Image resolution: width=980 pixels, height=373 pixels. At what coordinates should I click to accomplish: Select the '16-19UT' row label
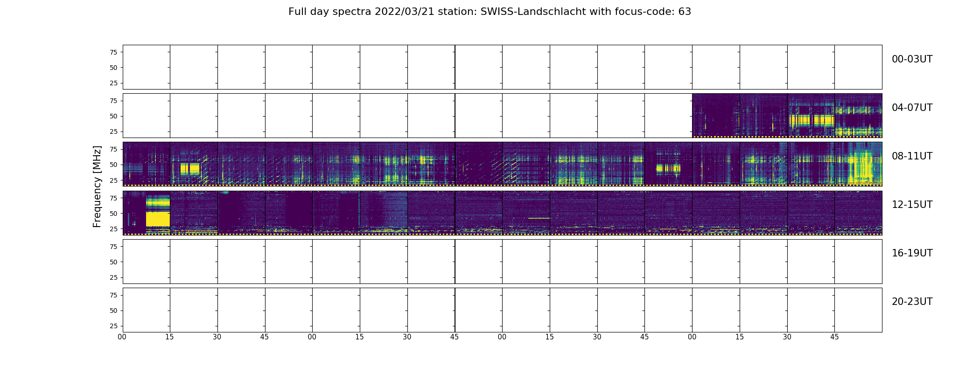912,253
